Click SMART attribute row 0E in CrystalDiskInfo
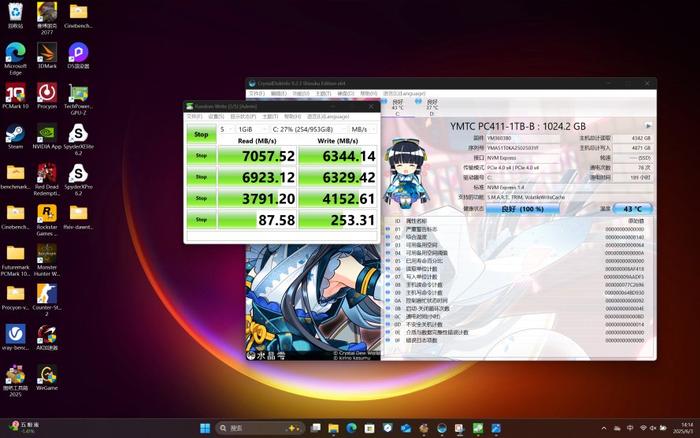Image resolution: width=700 pixels, height=438 pixels. (x=518, y=333)
